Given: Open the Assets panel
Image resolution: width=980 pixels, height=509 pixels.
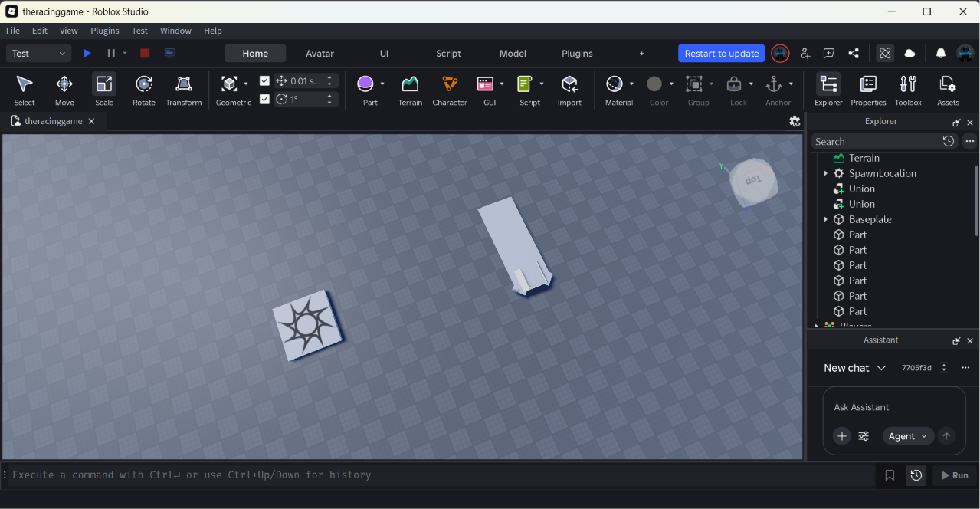Looking at the screenshot, I should coord(948,90).
